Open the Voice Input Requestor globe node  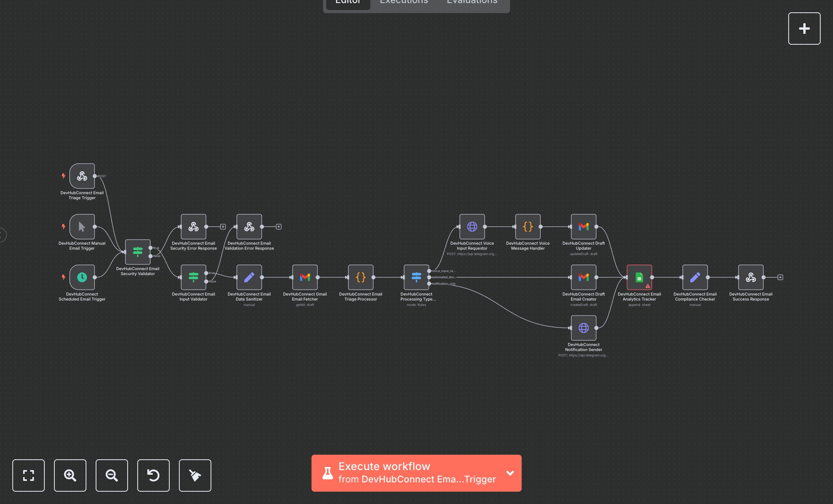(472, 227)
